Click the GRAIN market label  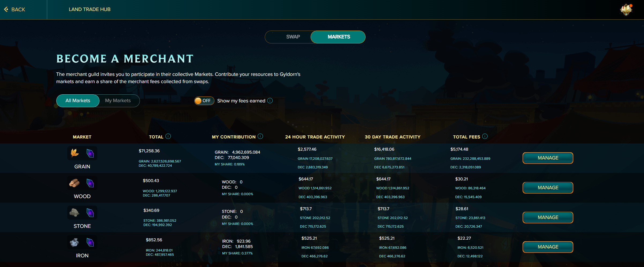pos(82,166)
